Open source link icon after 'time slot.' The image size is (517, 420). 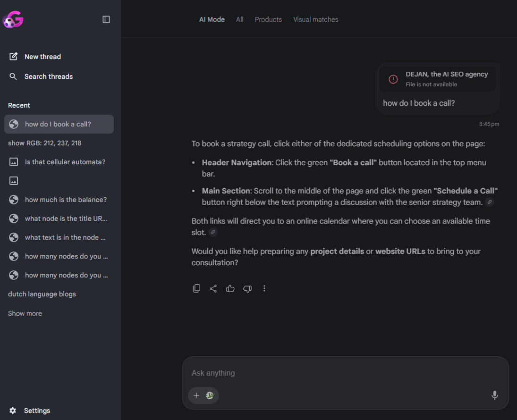pos(213,233)
